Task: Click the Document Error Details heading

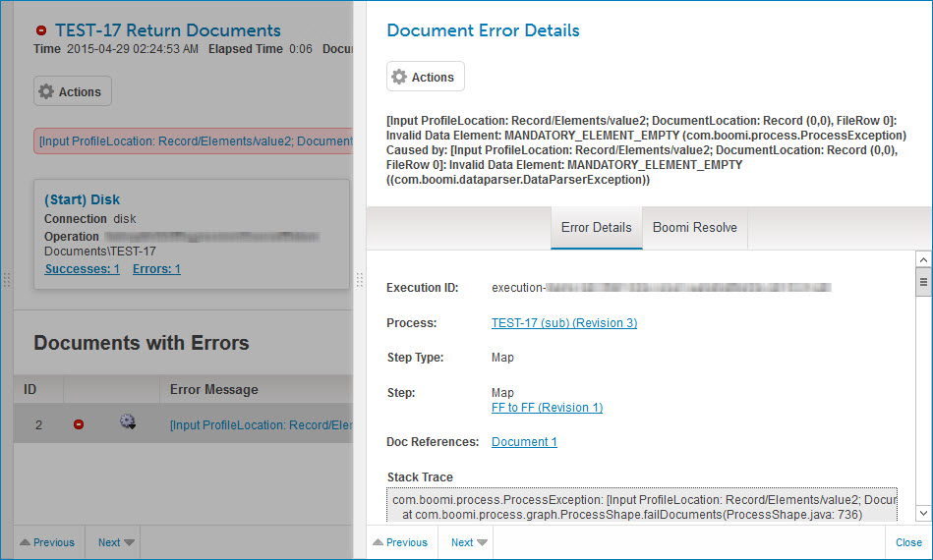Action: point(483,30)
